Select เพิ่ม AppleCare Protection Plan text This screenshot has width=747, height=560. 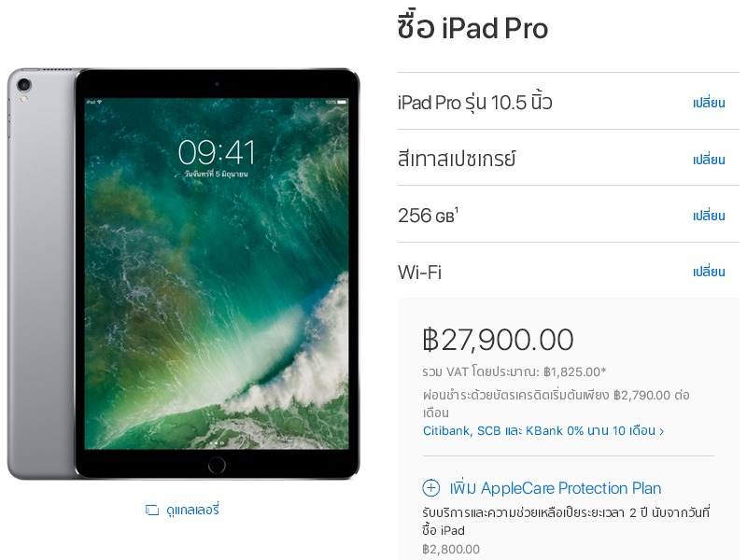(x=556, y=487)
